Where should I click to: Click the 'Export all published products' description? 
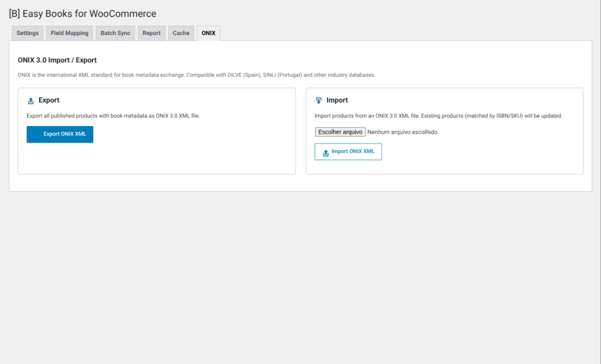click(x=113, y=115)
